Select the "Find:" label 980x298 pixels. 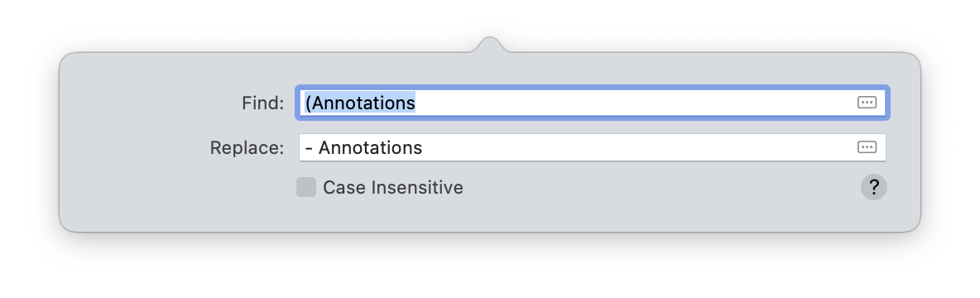pos(262,103)
